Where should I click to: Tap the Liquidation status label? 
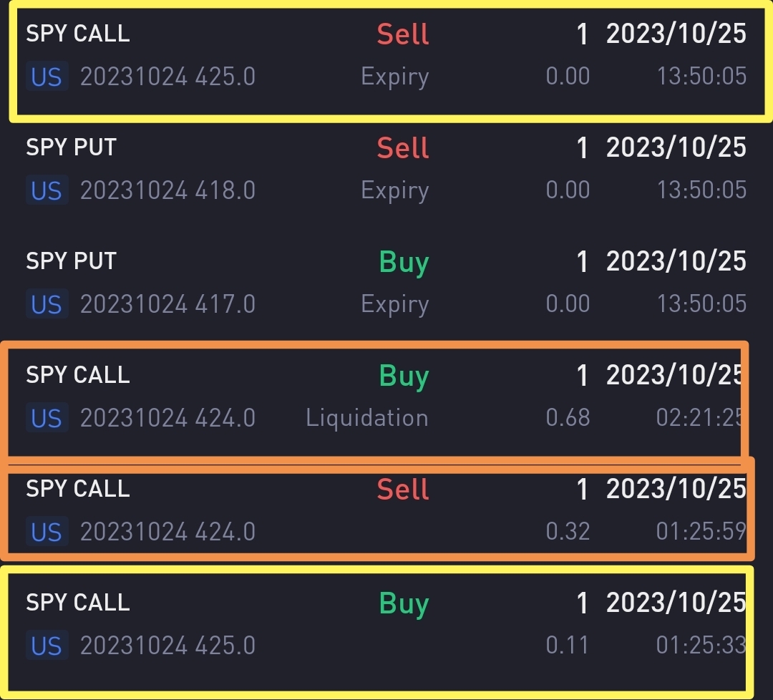366,418
